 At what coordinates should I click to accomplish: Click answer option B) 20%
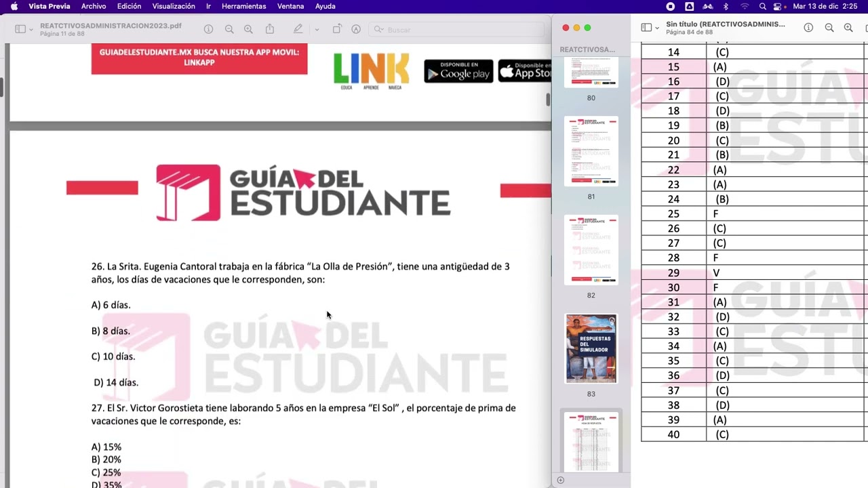tap(106, 460)
